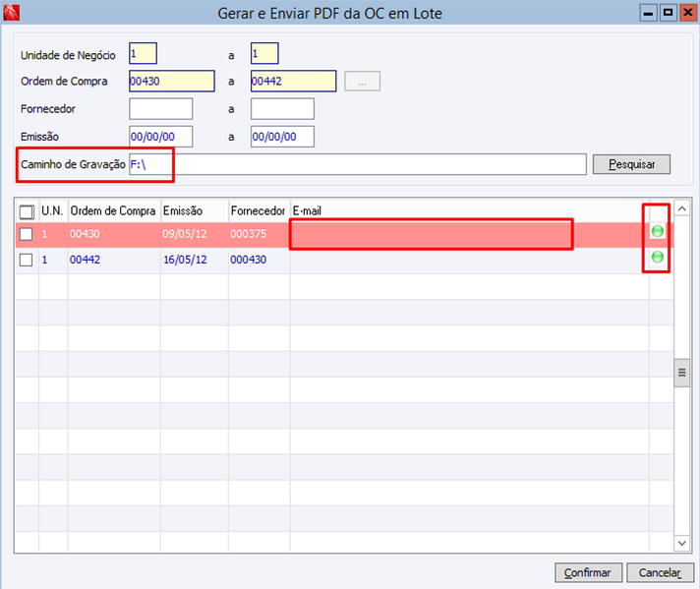Click the Ordem de Compra start field 00430
Viewport: 700px width, 589px height.
click(x=172, y=82)
